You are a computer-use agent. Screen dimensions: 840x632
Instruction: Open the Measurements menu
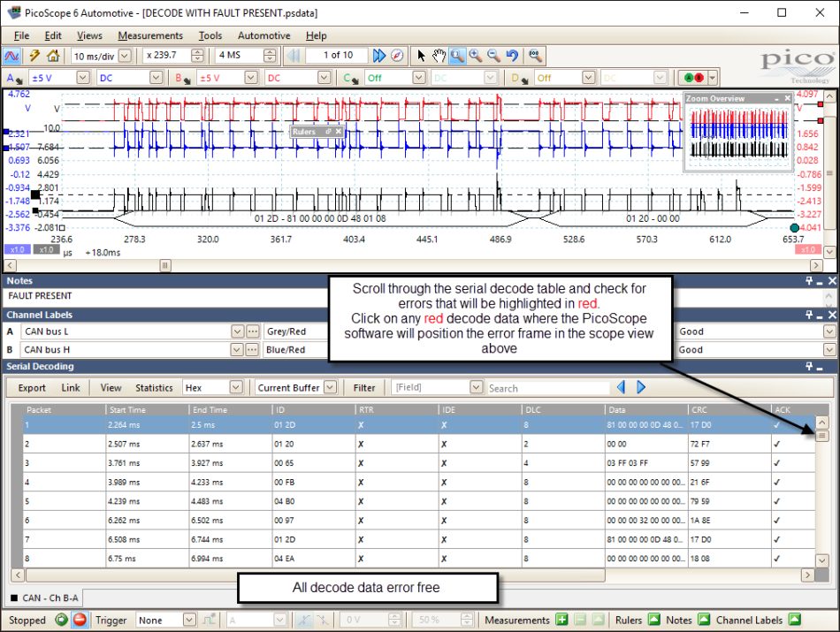(x=150, y=36)
